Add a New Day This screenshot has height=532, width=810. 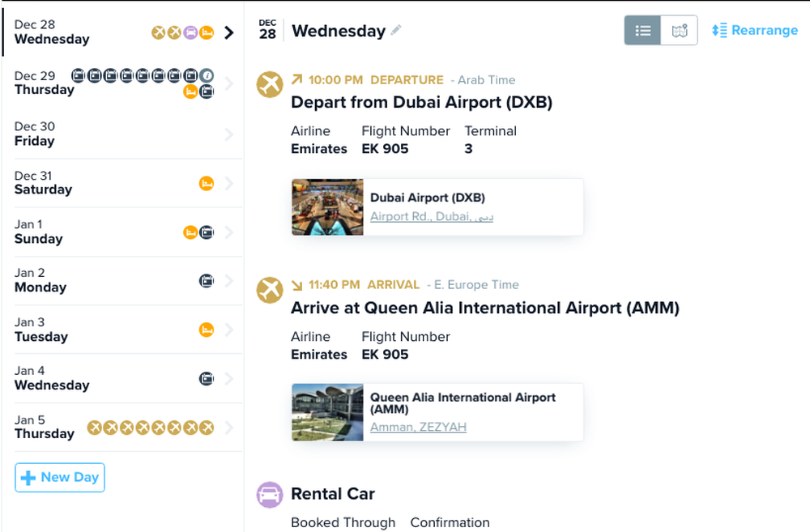(60, 477)
